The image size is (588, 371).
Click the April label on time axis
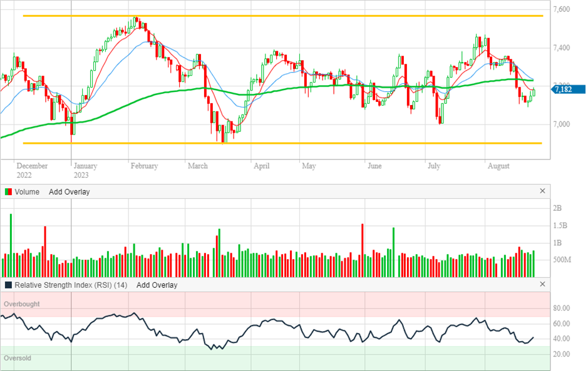[261, 166]
